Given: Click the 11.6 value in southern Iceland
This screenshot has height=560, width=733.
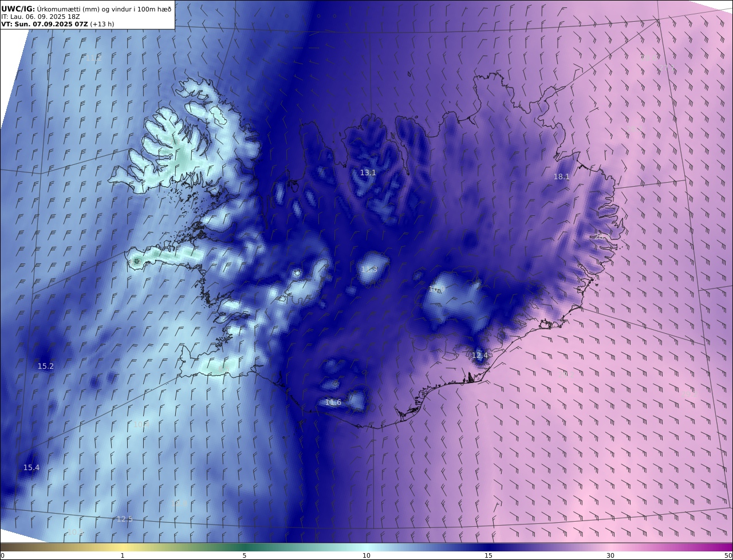Looking at the screenshot, I should click(333, 403).
